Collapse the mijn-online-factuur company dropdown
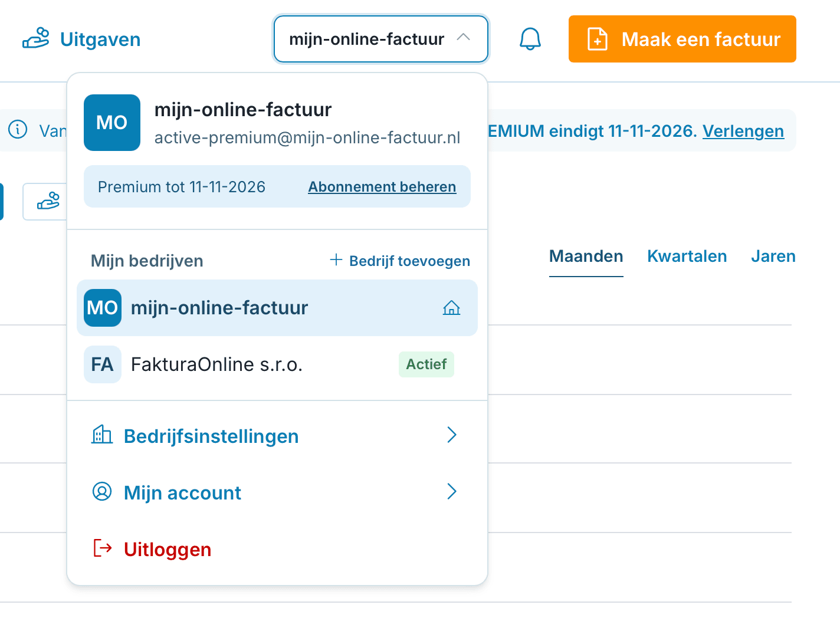Viewport: 840px width, 631px height. click(381, 39)
